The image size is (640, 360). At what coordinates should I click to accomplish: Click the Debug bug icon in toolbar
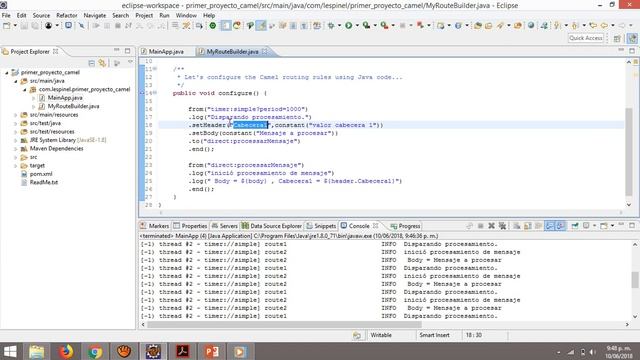pyautogui.click(x=331, y=26)
